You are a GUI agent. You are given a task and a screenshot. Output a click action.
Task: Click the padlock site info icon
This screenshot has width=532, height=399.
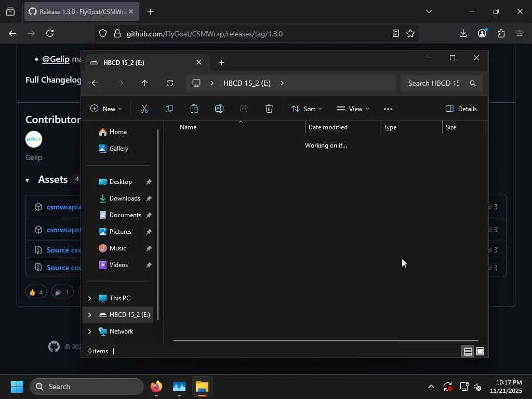pos(117,34)
